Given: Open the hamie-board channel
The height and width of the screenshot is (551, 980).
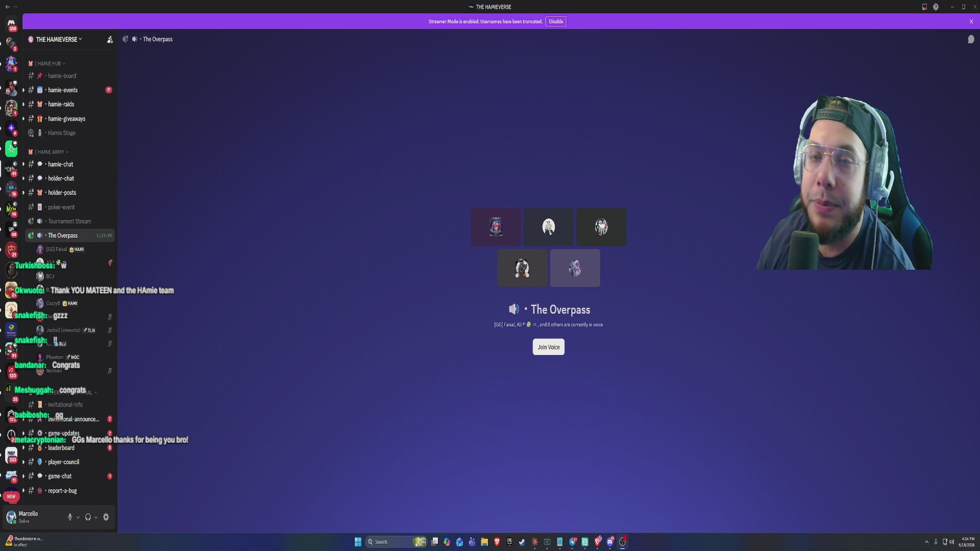Looking at the screenshot, I should point(70,76).
